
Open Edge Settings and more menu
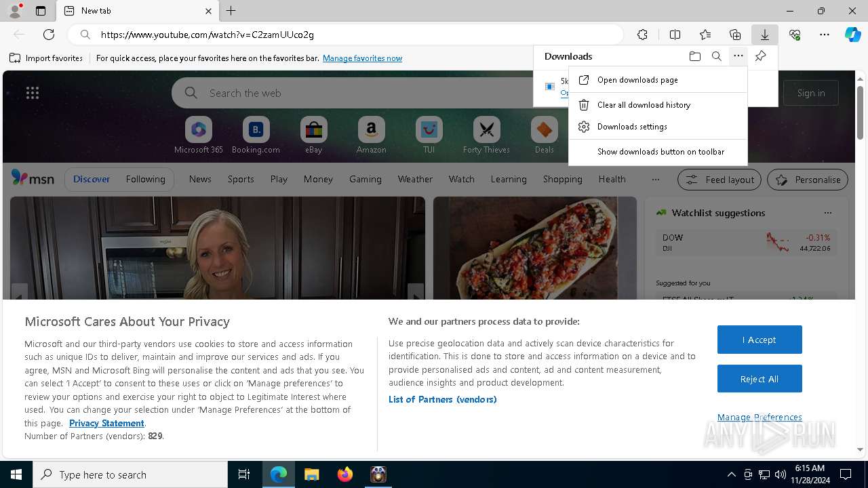tap(825, 35)
